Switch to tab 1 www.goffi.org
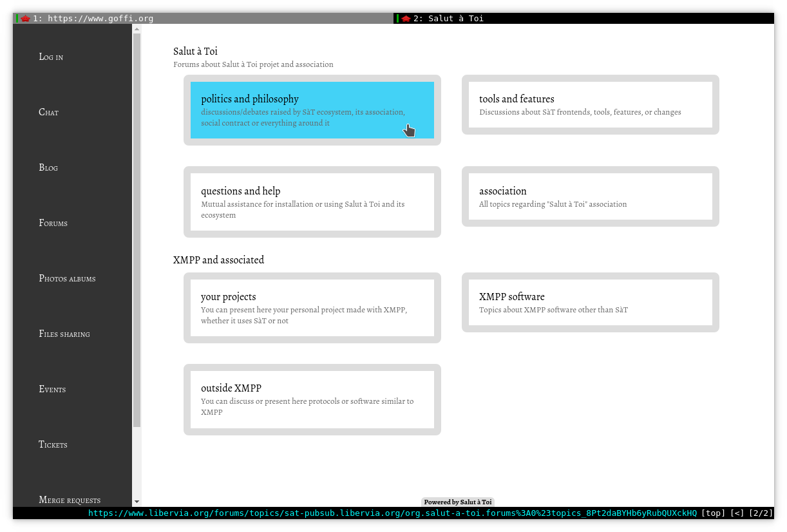The image size is (787, 532). (x=203, y=18)
